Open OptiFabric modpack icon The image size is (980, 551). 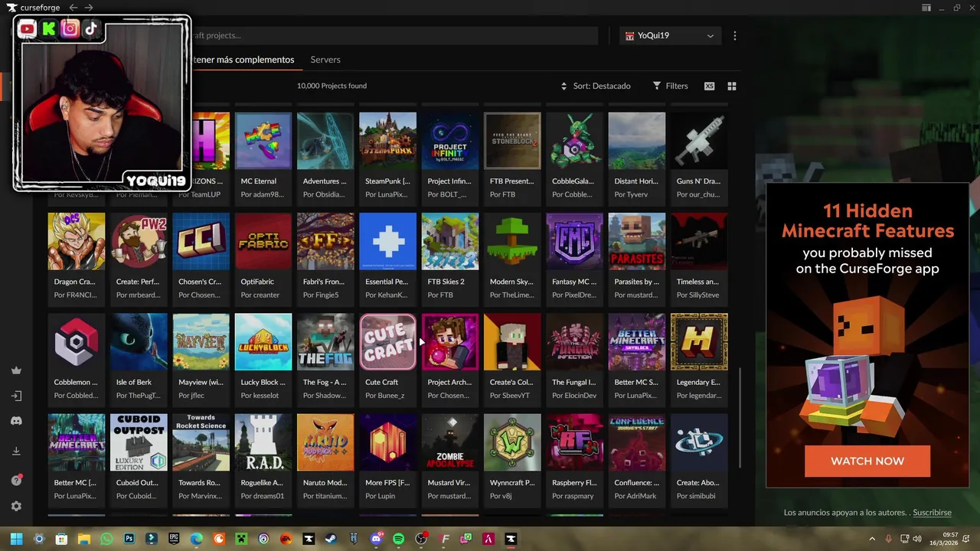click(263, 241)
